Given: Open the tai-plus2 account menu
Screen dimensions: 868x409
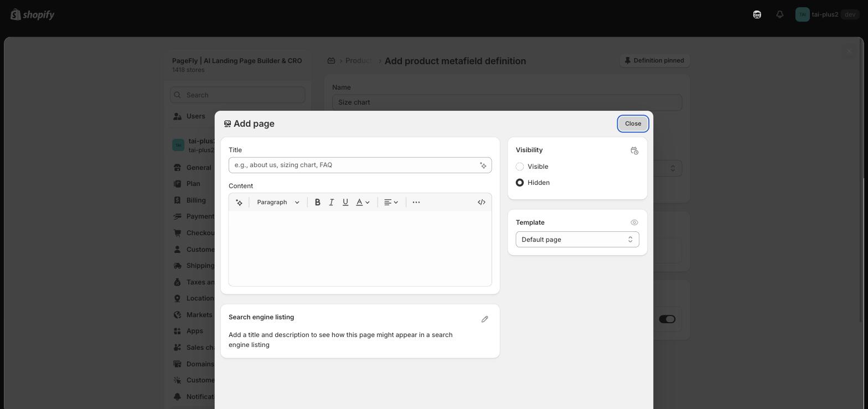Looking at the screenshot, I should 826,14.
